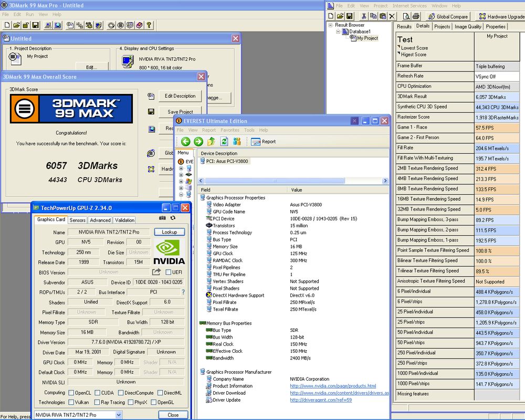Toggle the CUDA checkbox
This screenshot has width=525, height=420.
(x=98, y=393)
